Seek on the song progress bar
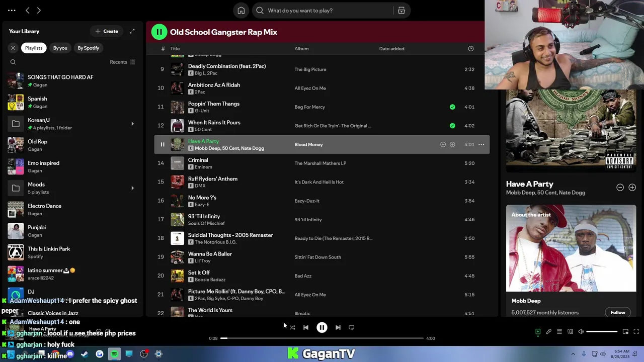This screenshot has width=644, height=362. coord(322,338)
